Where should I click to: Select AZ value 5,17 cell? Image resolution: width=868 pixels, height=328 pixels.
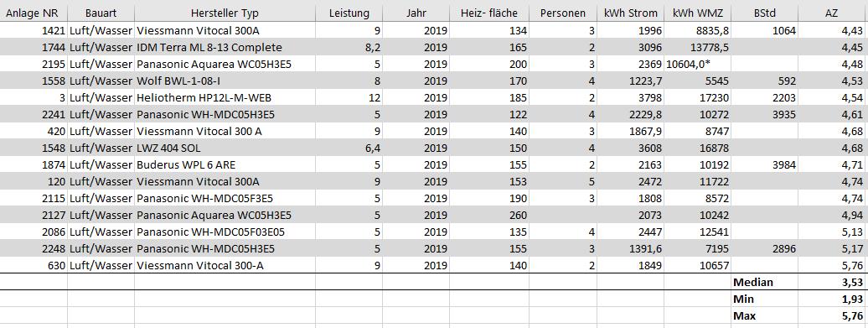[x=833, y=249]
